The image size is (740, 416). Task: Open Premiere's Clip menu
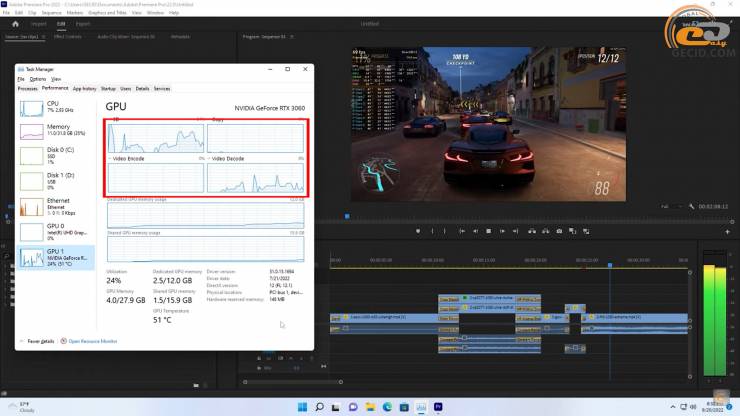(32, 13)
